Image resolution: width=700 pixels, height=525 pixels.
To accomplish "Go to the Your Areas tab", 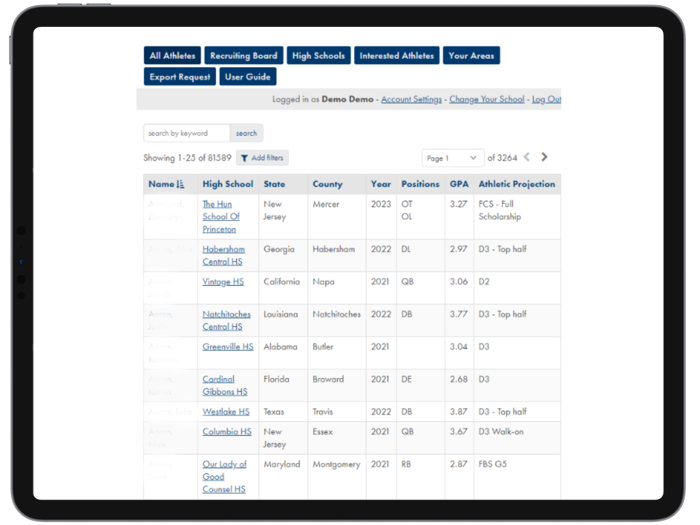I will coord(471,56).
